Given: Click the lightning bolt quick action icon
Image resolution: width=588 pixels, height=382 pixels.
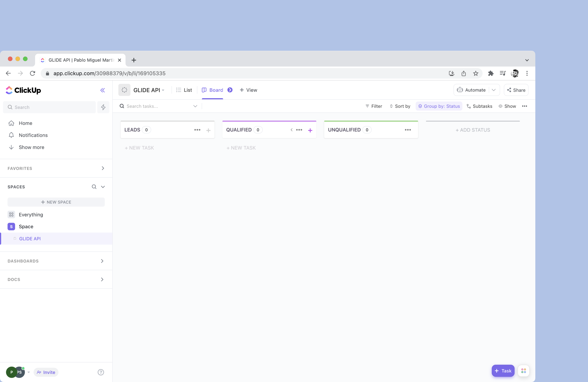Looking at the screenshot, I should (x=103, y=107).
